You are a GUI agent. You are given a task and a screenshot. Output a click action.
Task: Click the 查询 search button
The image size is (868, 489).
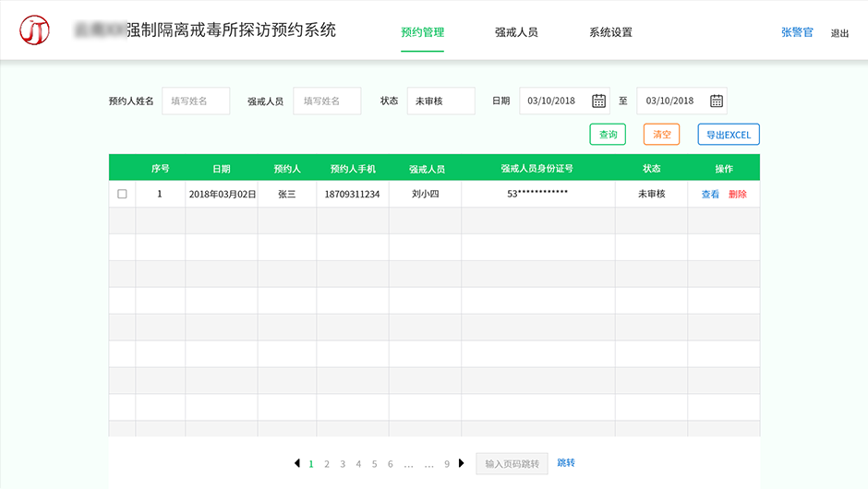[608, 135]
